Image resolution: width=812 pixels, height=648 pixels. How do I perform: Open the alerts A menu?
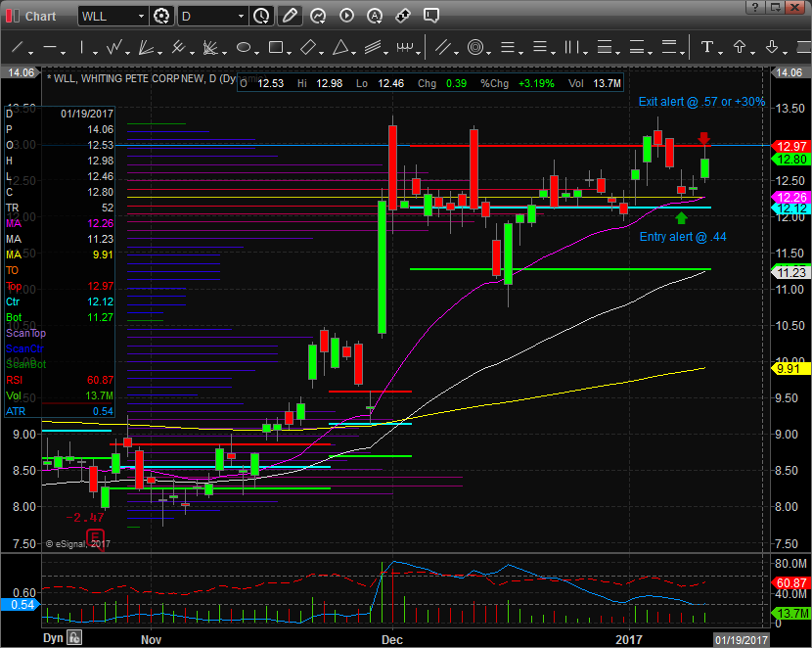coord(375,16)
